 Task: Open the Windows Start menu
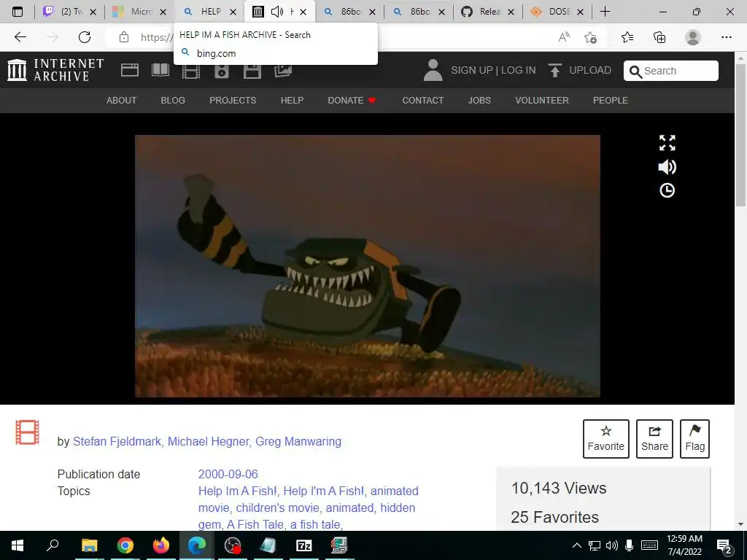tap(18, 545)
